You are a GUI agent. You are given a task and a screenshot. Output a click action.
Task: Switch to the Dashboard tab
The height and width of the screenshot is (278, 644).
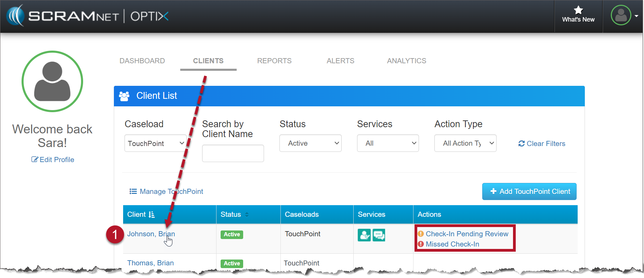[142, 61]
